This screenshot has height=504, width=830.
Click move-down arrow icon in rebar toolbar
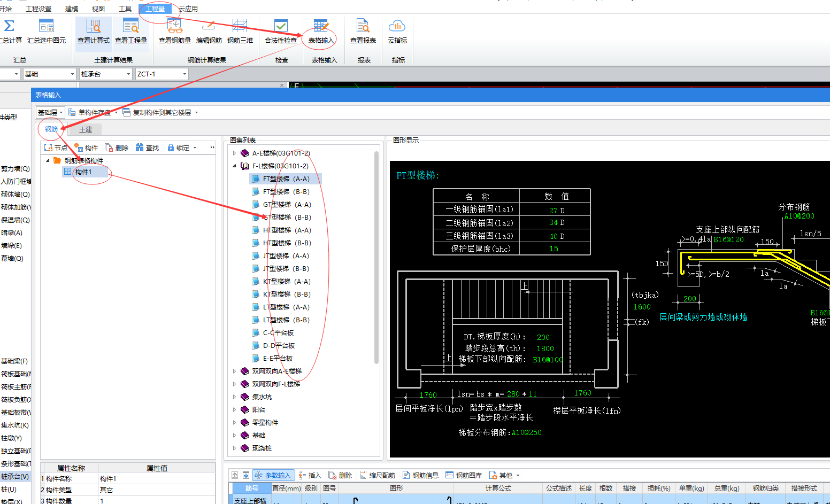coord(245,475)
